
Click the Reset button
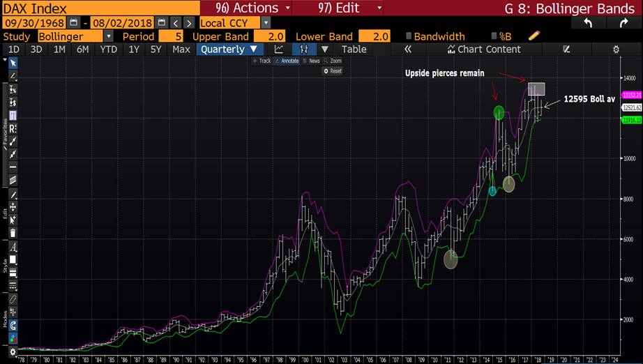pyautogui.click(x=333, y=71)
